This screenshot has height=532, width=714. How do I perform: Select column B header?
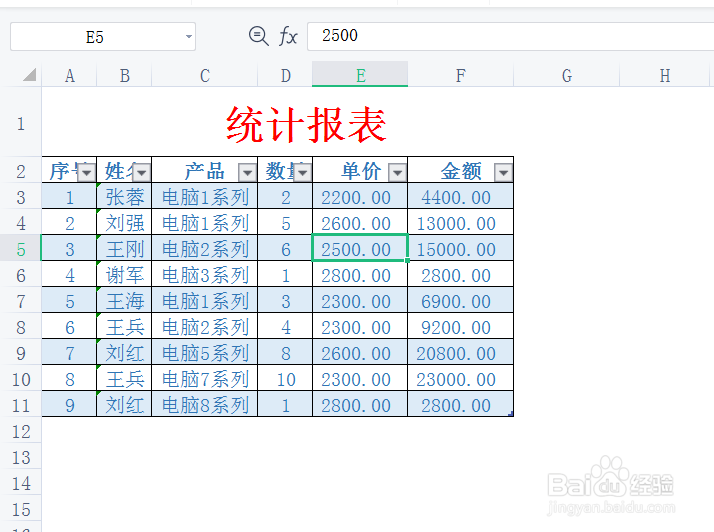pyautogui.click(x=124, y=75)
